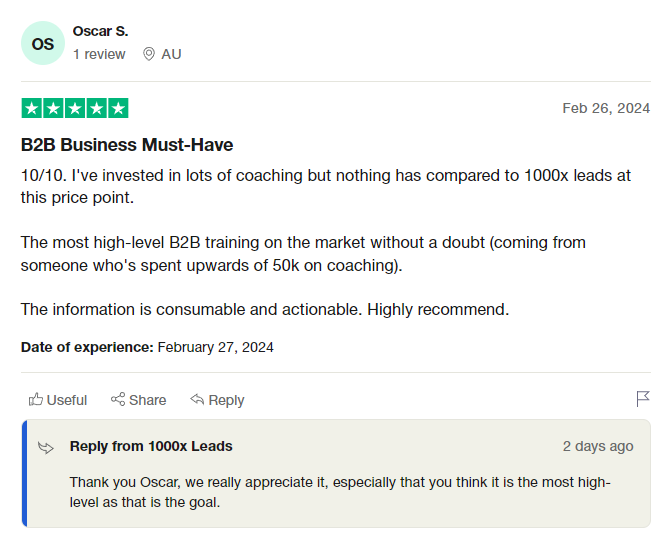
Task: Click the Share network icon
Action: click(x=118, y=400)
